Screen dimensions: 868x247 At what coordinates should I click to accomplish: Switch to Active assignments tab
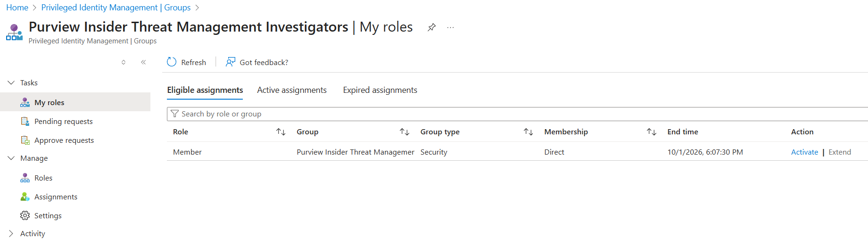pos(291,90)
